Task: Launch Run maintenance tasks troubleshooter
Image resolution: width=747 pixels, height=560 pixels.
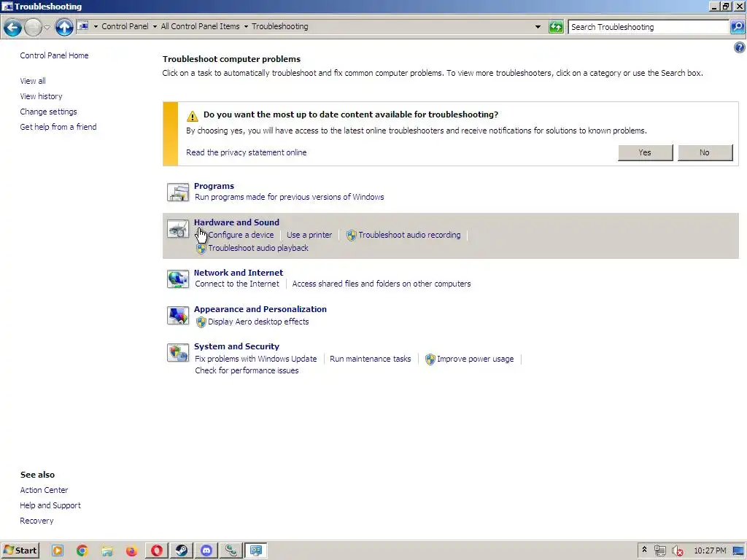Action: click(370, 359)
